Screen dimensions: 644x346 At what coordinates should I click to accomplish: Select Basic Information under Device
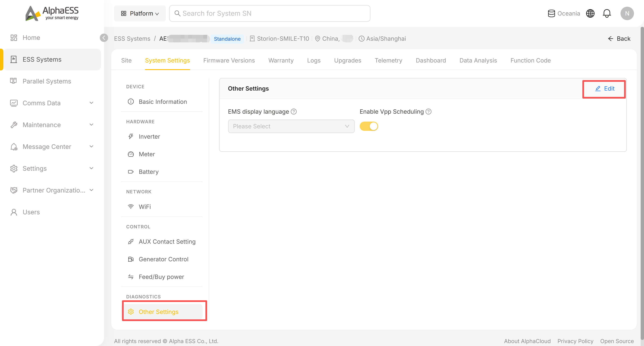[x=162, y=102]
